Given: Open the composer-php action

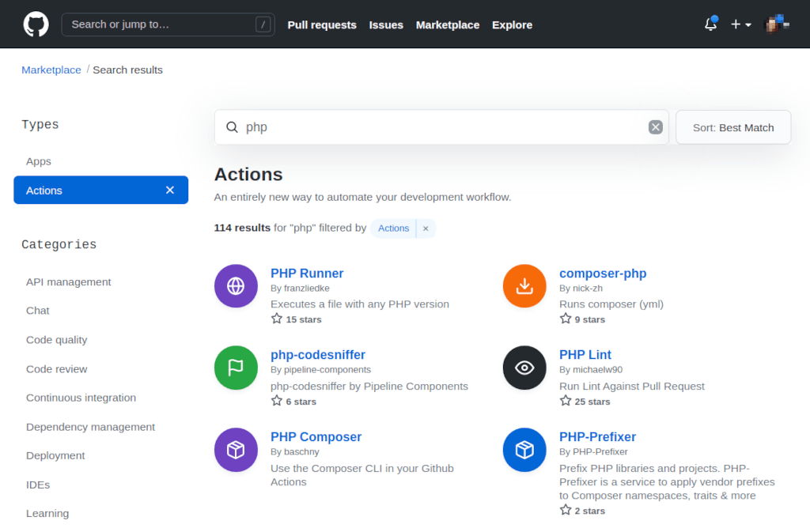Looking at the screenshot, I should point(602,273).
